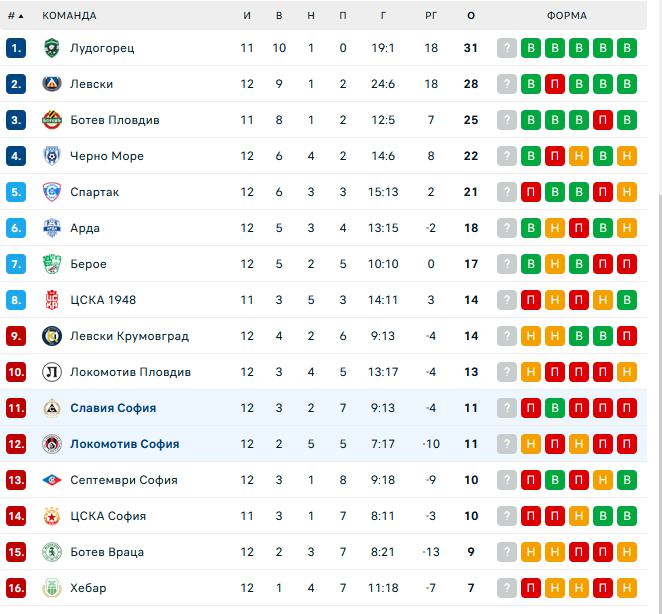Open the Септември София team link
This screenshot has height=614, width=662.
(x=124, y=480)
